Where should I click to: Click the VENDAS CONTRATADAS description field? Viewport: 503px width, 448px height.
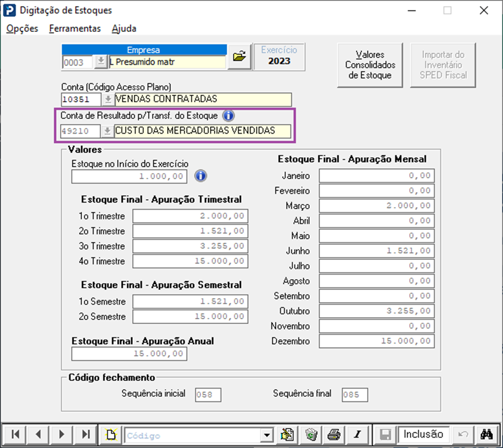pos(203,99)
